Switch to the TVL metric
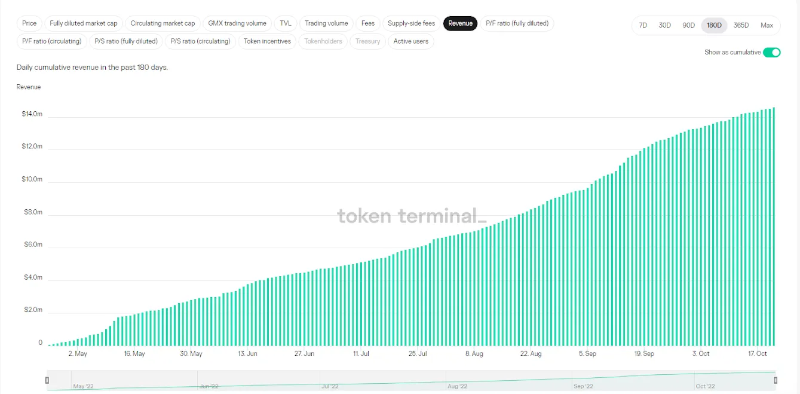 285,23
